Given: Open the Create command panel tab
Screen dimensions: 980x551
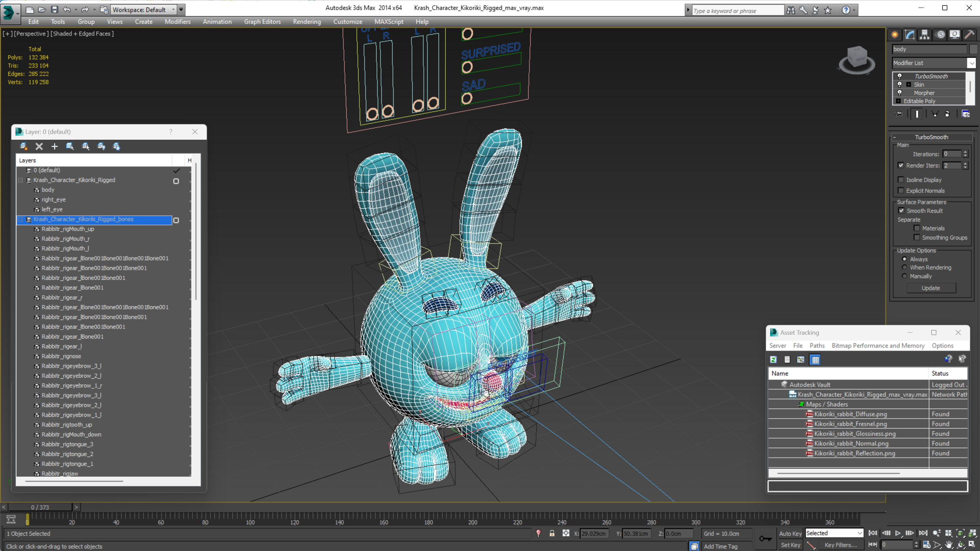Looking at the screenshot, I should (x=895, y=35).
